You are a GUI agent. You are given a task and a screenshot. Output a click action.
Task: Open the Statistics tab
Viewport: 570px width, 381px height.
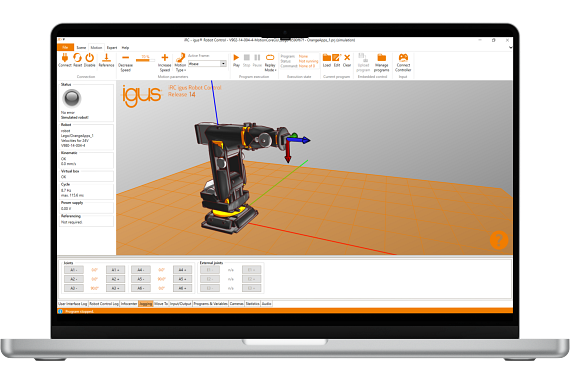coord(253,304)
